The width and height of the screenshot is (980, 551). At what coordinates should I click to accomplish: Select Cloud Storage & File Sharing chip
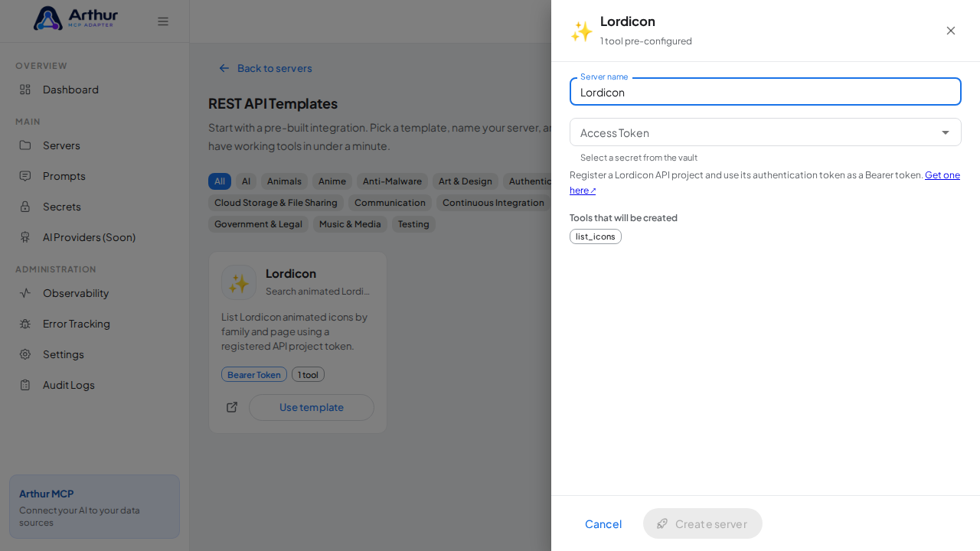pos(276,203)
